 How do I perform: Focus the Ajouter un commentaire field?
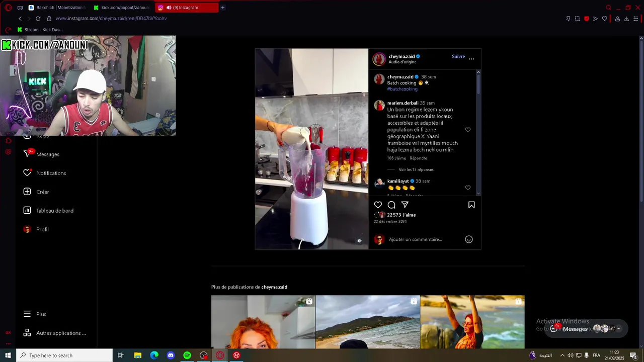click(416, 239)
